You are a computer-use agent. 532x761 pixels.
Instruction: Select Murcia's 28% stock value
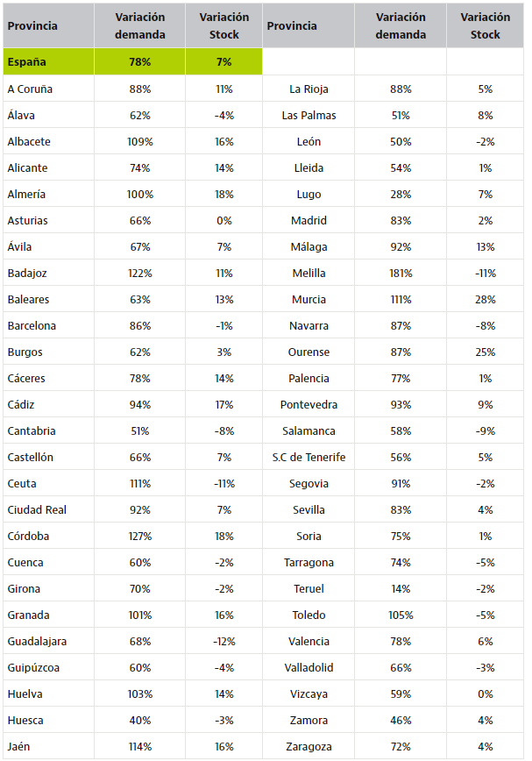(x=485, y=300)
